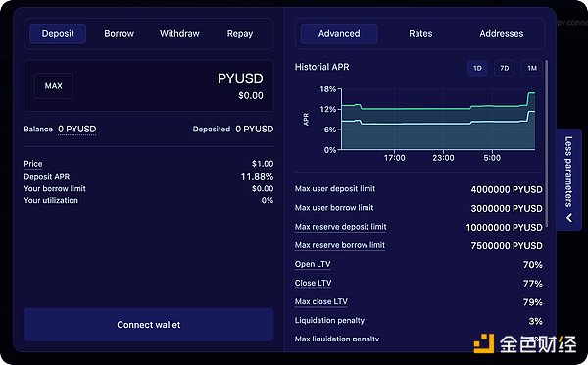The height and width of the screenshot is (365, 588).
Task: Click the Advanced tab
Action: pos(339,33)
